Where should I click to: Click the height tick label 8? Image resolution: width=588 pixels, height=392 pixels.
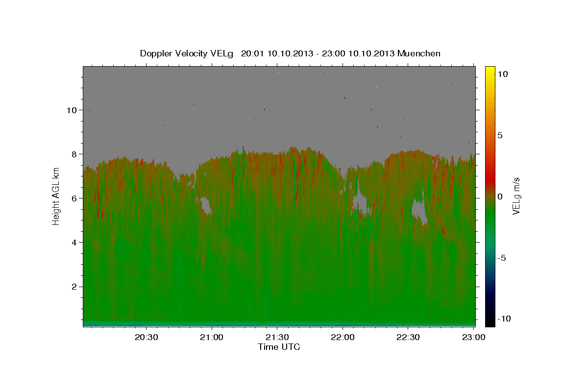click(75, 154)
